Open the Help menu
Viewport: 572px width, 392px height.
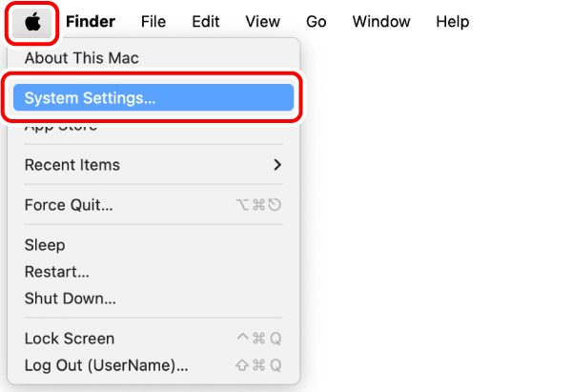[453, 21]
